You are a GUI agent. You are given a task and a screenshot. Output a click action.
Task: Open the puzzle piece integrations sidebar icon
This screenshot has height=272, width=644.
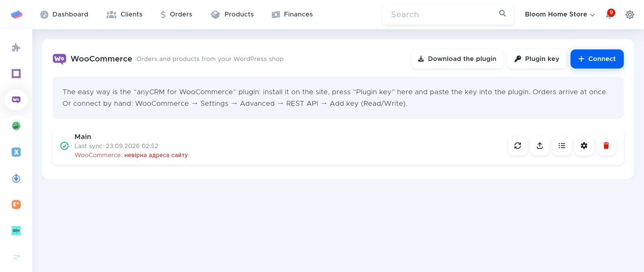click(16, 48)
